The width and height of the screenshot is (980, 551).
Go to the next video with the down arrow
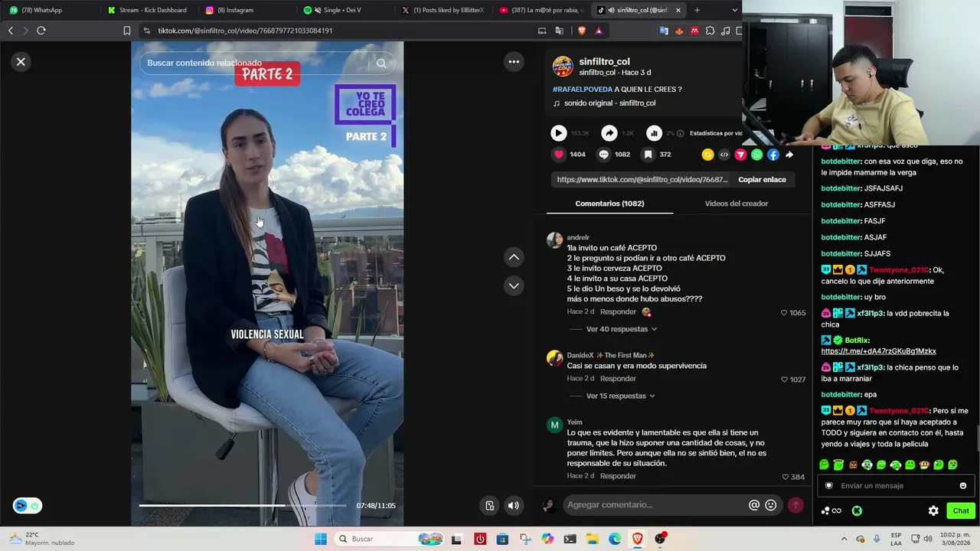click(514, 285)
